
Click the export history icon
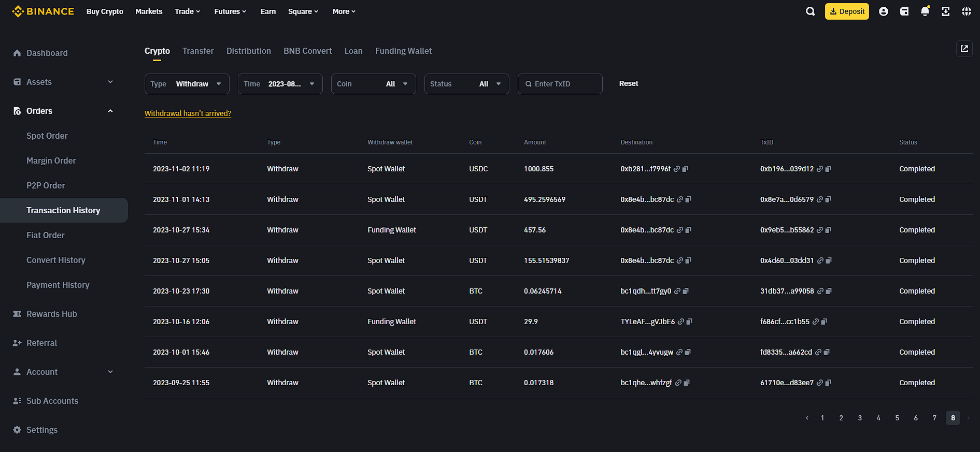coord(964,49)
